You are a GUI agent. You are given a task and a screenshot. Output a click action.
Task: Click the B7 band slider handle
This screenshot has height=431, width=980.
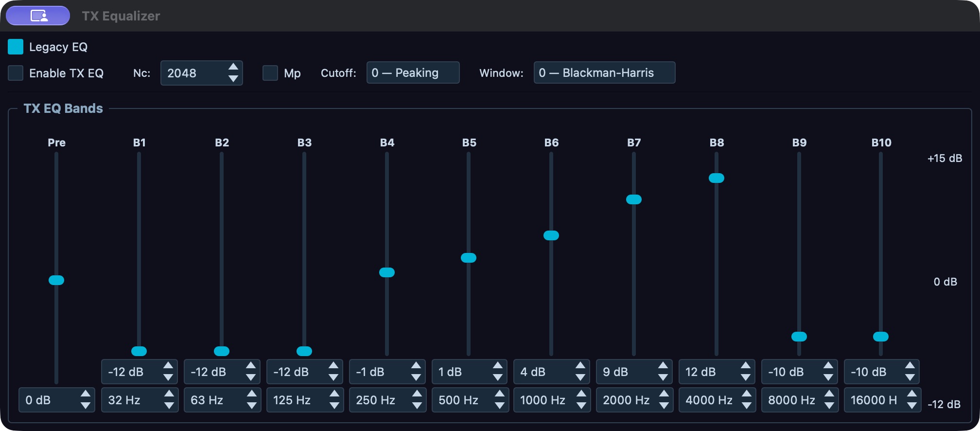[x=634, y=199]
